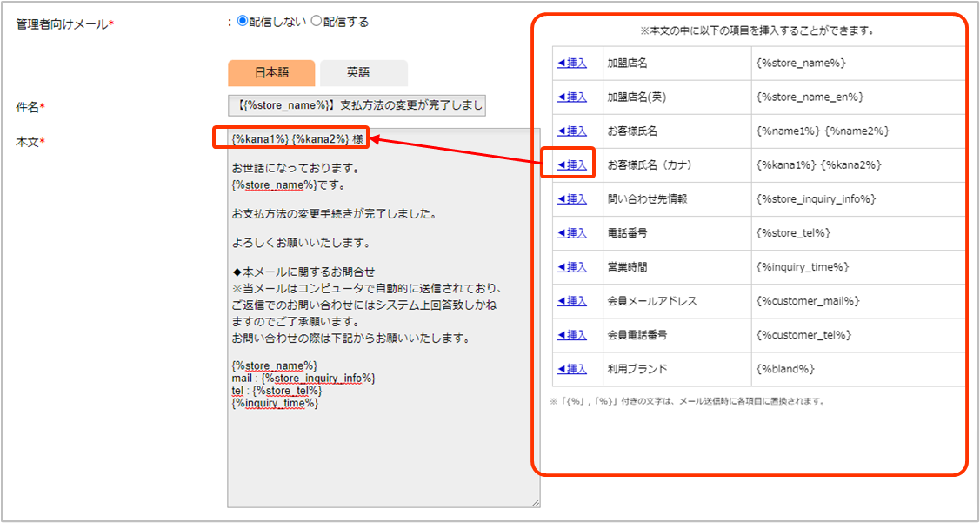The height and width of the screenshot is (523, 980).
Task: Switch to the 英語 tab
Action: click(x=363, y=73)
